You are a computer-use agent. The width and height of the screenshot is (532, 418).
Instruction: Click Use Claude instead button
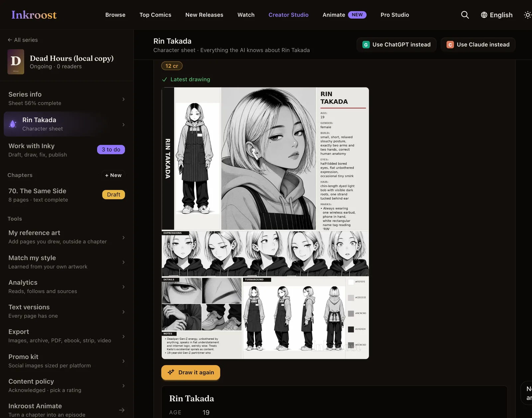click(478, 45)
